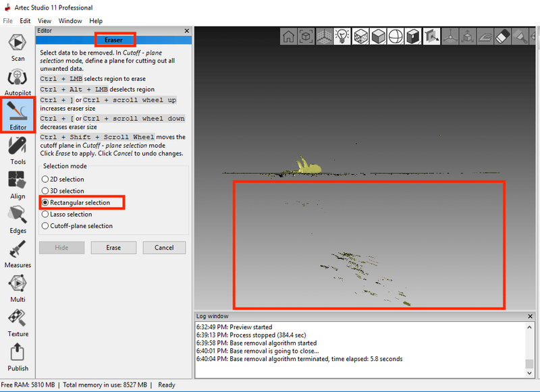The image size is (540, 392).
Task: Launch the Autopilot mode
Action: 18,80
